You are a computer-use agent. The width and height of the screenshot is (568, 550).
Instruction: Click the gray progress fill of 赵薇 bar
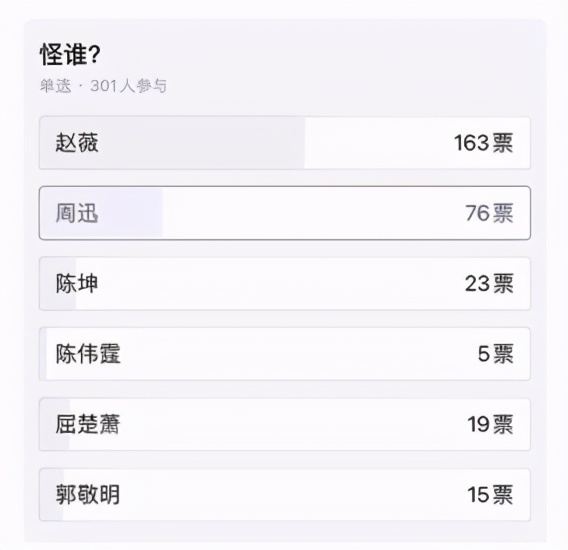coord(172,143)
